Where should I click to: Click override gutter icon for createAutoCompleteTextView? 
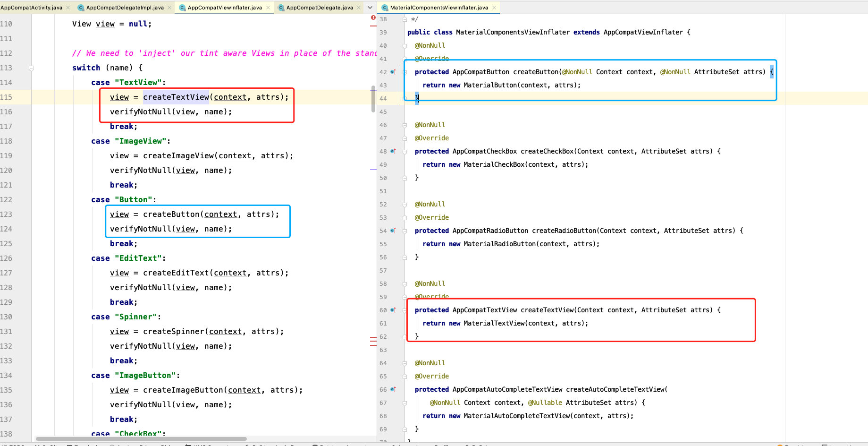pos(393,389)
